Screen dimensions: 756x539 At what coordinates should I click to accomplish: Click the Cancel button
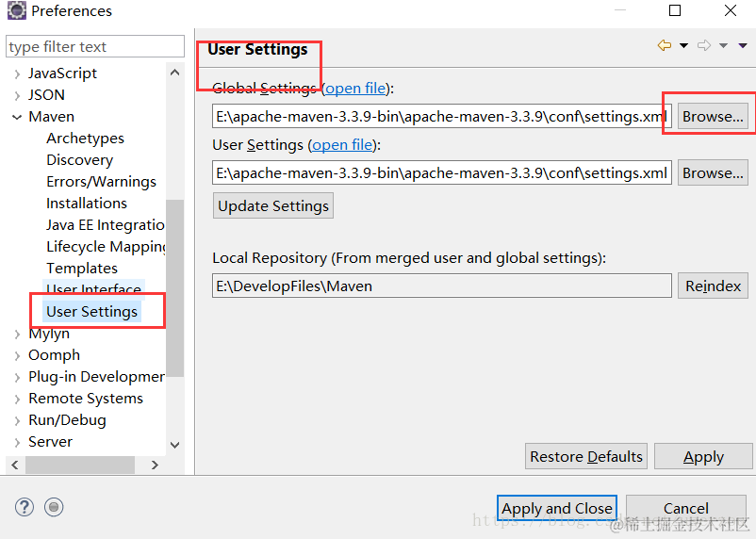[686, 508]
